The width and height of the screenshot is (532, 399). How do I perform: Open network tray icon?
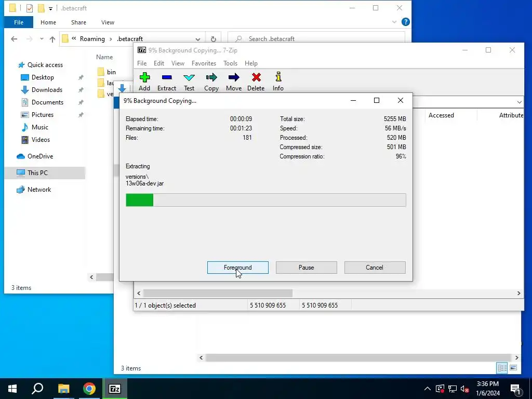pos(453,389)
